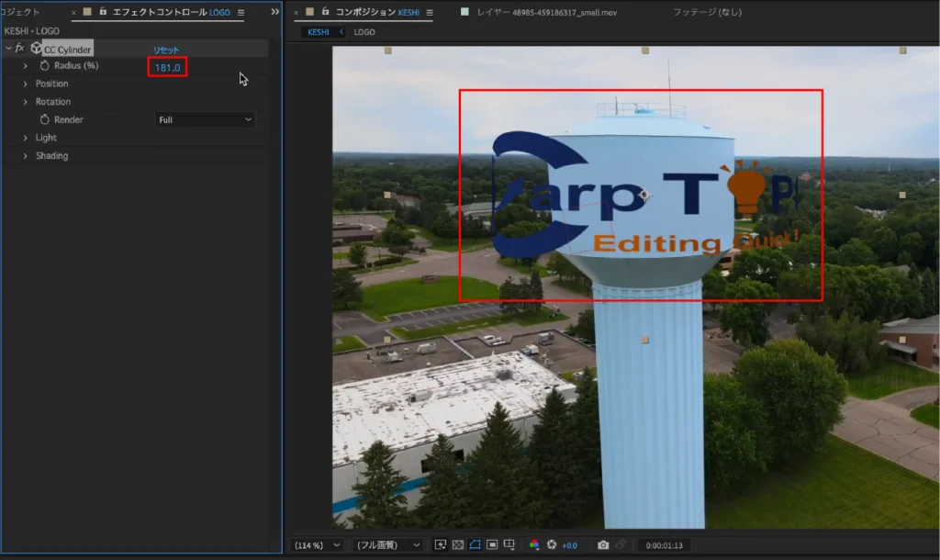Toggle mask and shape path visibility

click(x=476, y=544)
